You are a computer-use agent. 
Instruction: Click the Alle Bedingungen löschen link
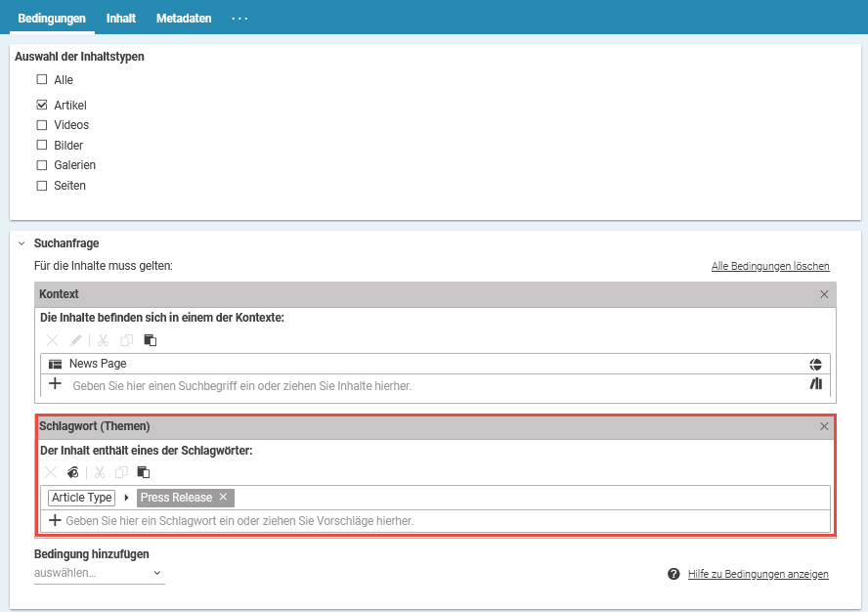pos(770,266)
